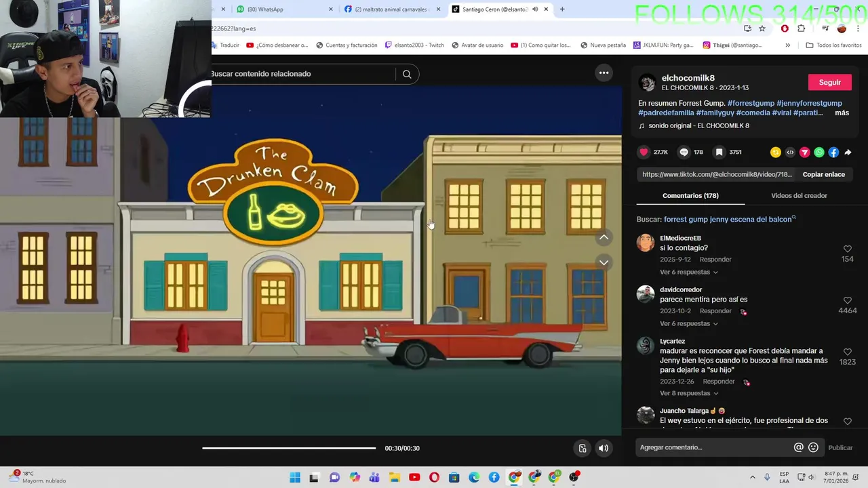Reply to ElMediocreEB's comment
868x488 pixels.
point(715,260)
